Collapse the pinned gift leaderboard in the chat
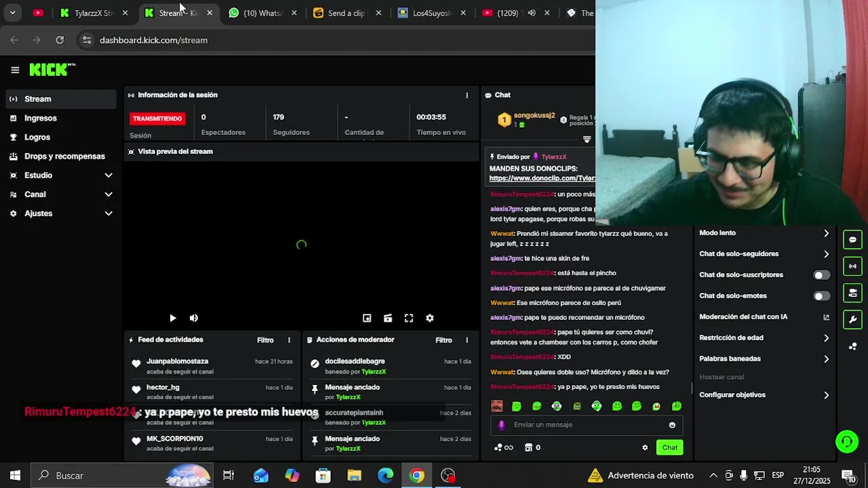868x488 pixels. coord(587,140)
